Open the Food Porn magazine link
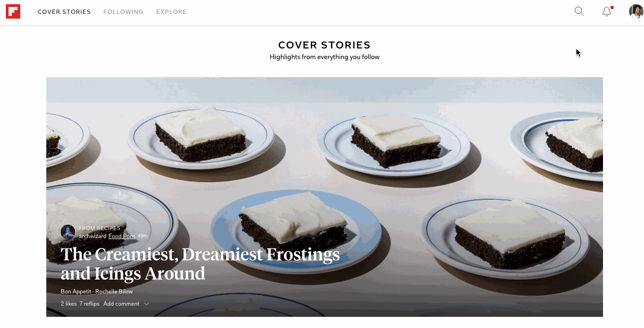This screenshot has height=328, width=644. coord(122,236)
